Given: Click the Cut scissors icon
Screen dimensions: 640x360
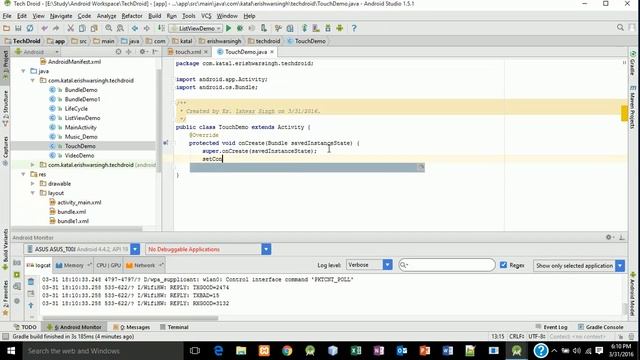Looking at the screenshot, I should 71,28.
